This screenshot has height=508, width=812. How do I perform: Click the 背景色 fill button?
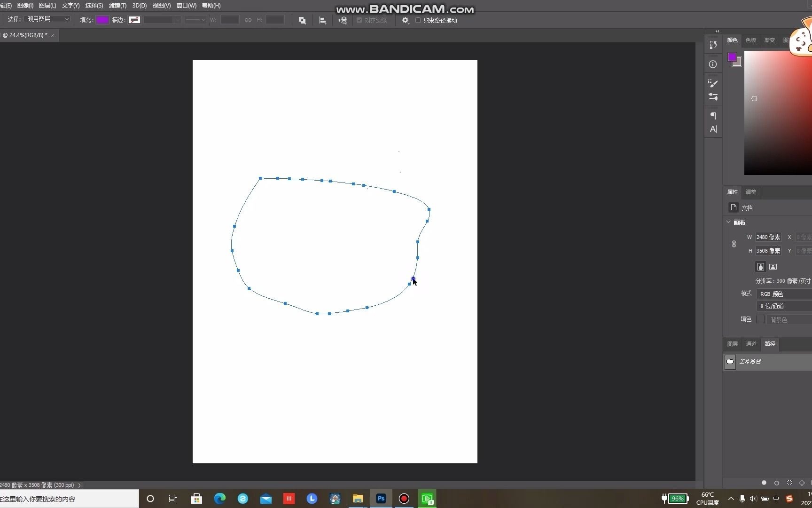coord(779,319)
